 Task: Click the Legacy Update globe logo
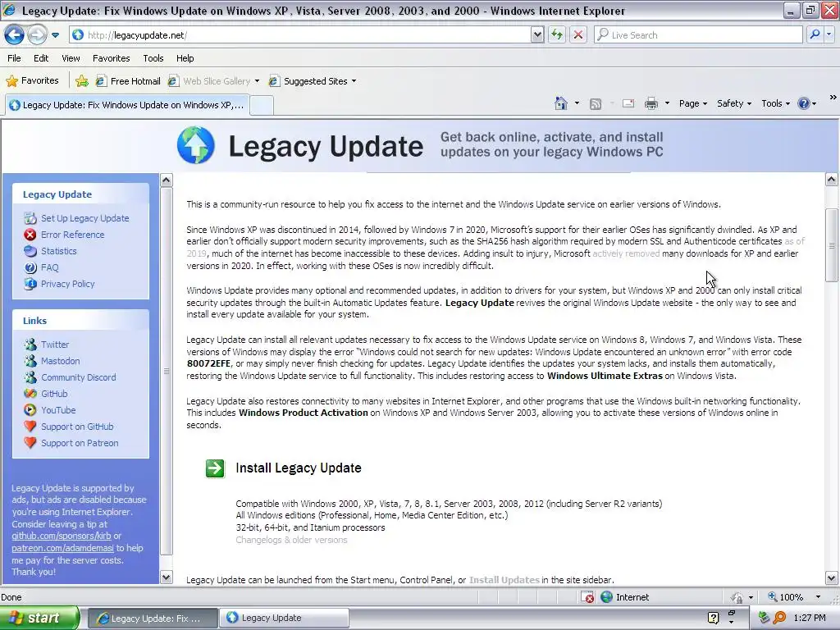(195, 145)
